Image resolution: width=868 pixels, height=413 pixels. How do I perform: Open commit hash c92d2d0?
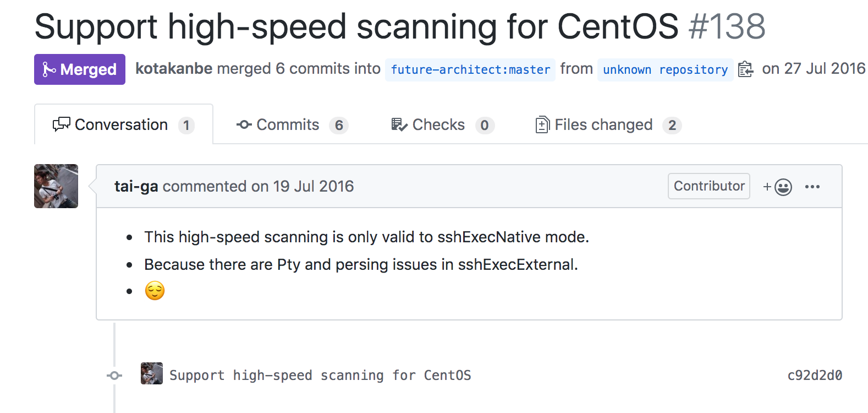815,376
